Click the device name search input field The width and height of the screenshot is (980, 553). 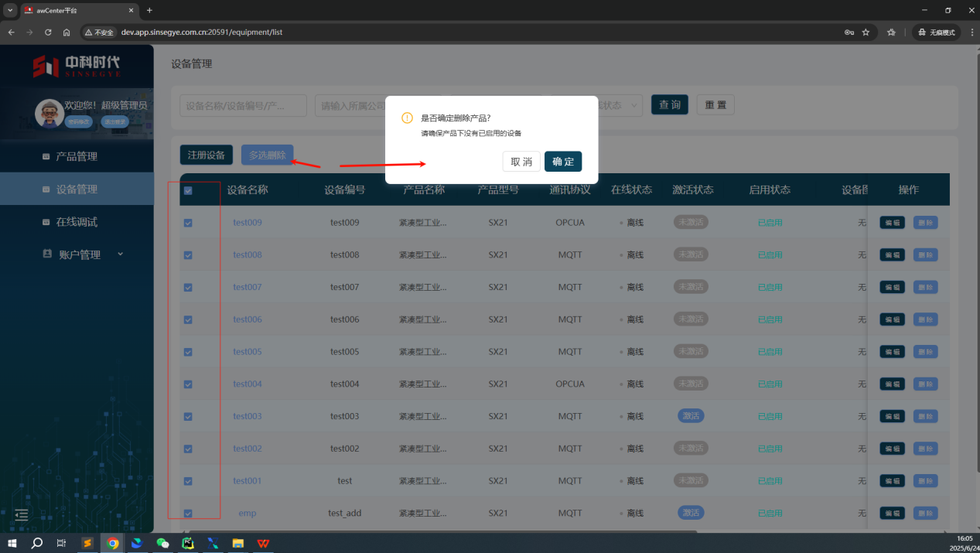(243, 105)
